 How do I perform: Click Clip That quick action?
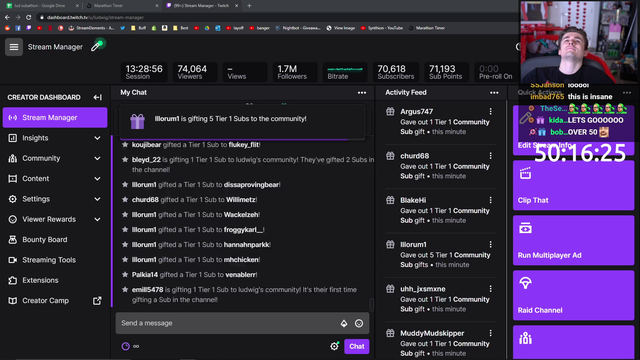(573, 186)
